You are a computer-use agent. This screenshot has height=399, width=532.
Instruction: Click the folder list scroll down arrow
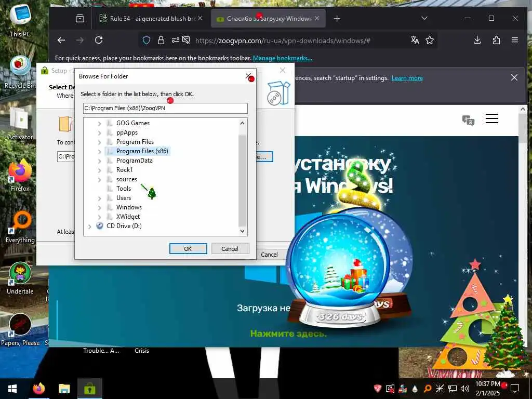242,231
